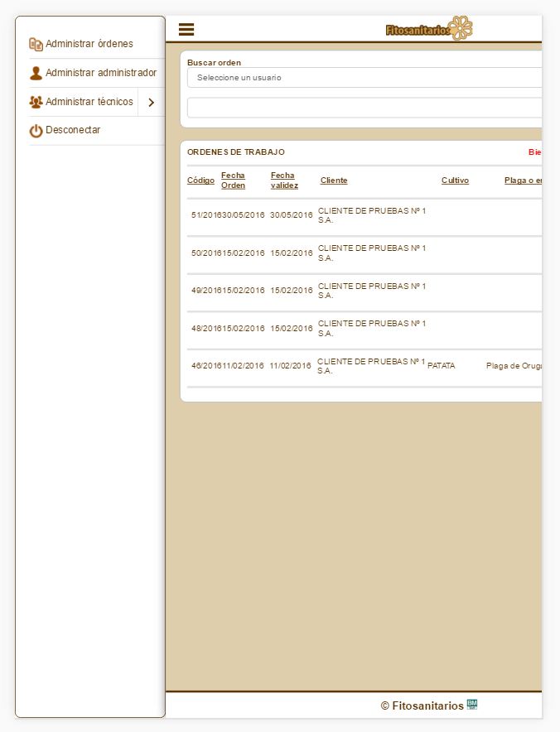
Task: Click the empty search field below dropdown
Action: tap(364, 108)
